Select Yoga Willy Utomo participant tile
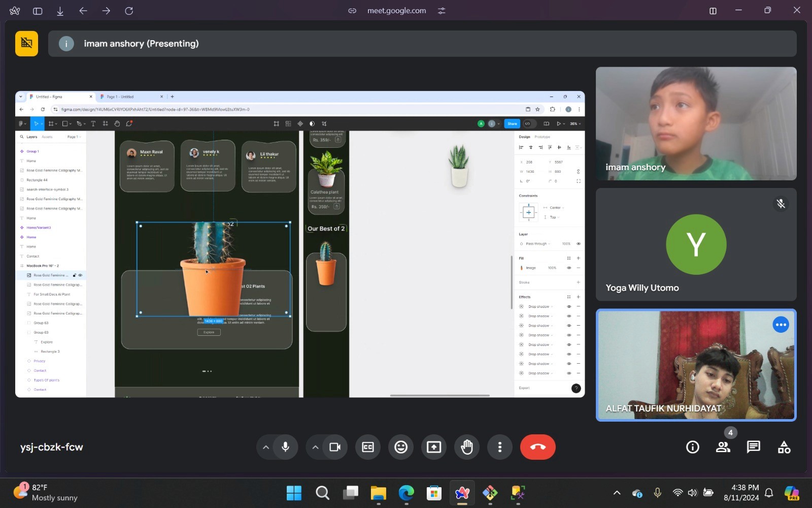 696,244
